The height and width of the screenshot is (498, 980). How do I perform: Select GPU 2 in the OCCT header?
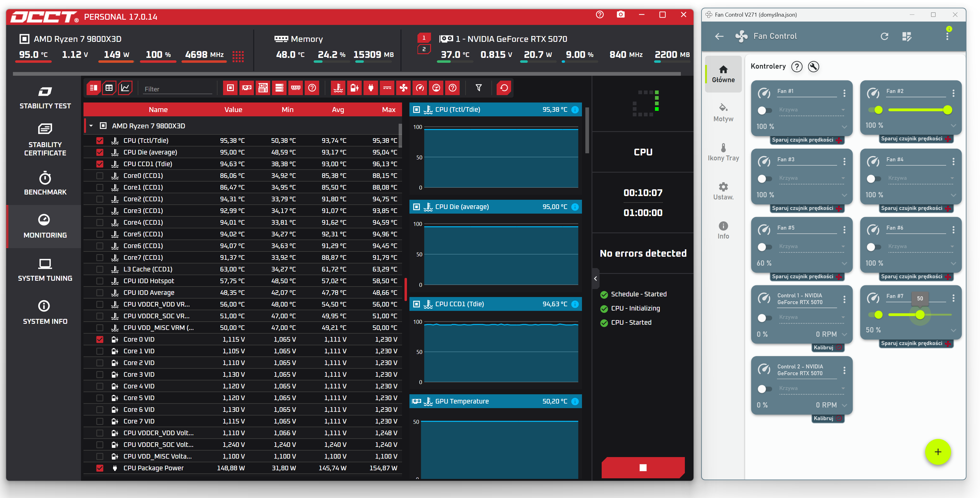(x=424, y=50)
